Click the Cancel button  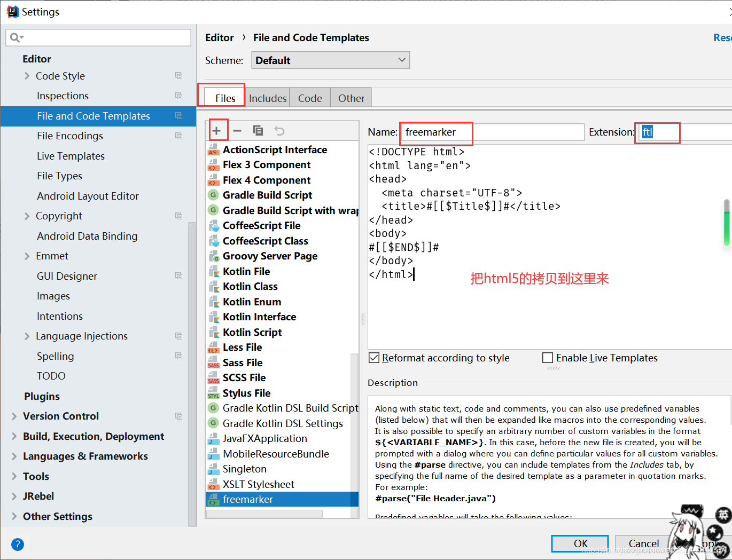coord(643,543)
